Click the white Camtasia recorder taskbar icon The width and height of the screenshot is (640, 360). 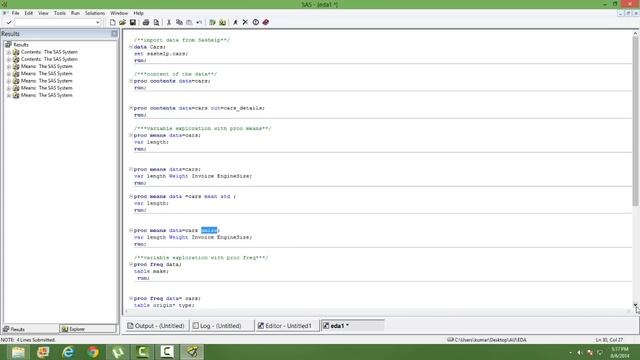(x=167, y=352)
